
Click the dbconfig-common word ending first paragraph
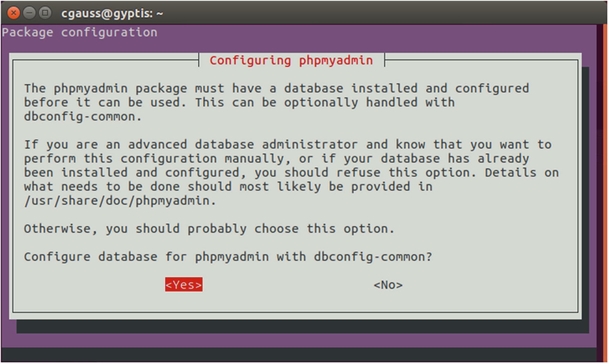(x=83, y=117)
